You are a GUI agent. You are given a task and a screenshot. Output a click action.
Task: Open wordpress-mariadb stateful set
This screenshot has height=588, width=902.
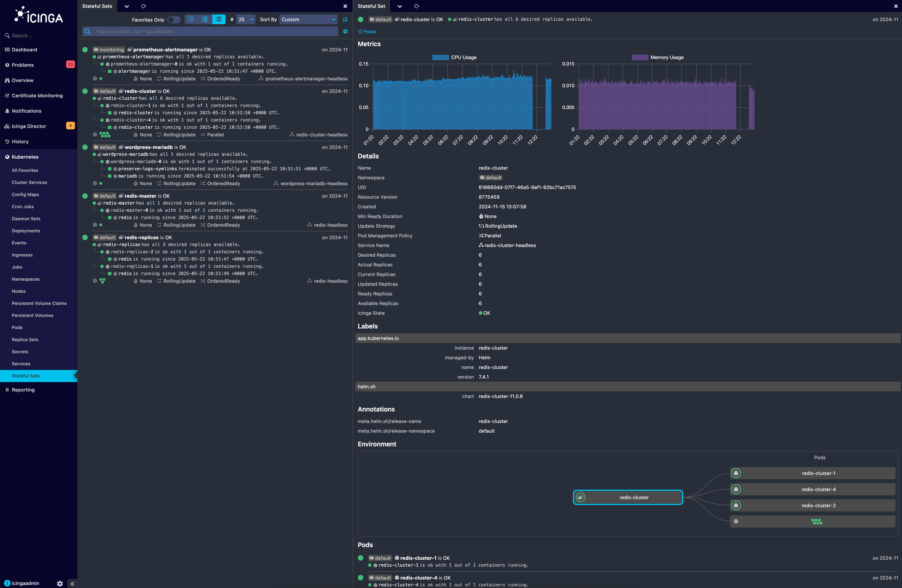pyautogui.click(x=149, y=147)
